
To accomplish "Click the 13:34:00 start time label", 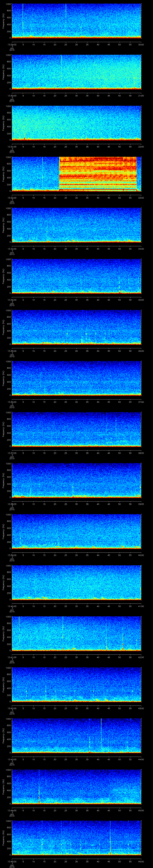I will coord(12,300).
